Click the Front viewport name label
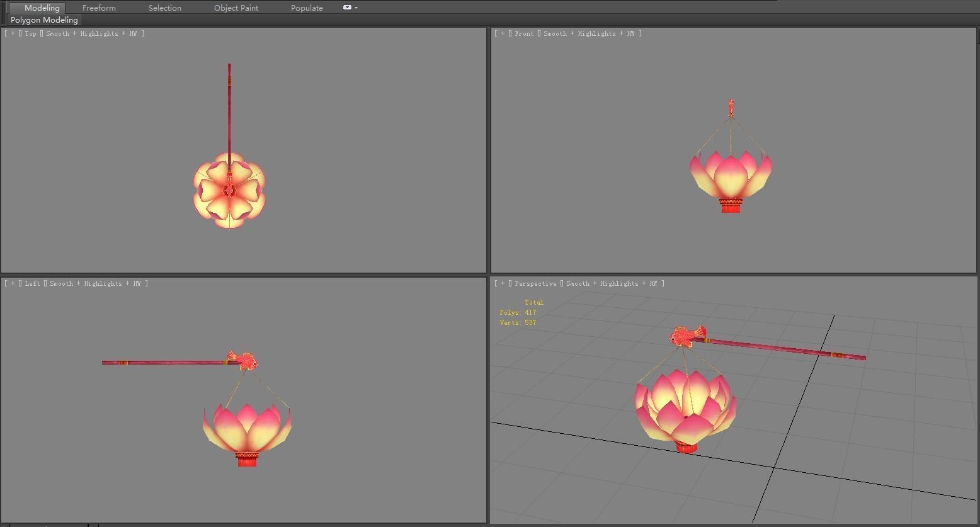This screenshot has height=527, width=980. tap(524, 33)
